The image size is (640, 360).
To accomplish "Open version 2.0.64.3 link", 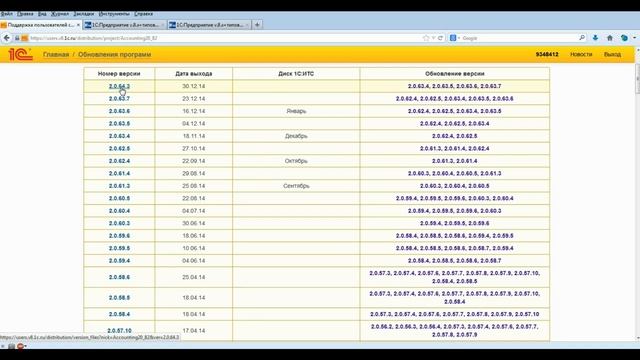I will (119, 86).
